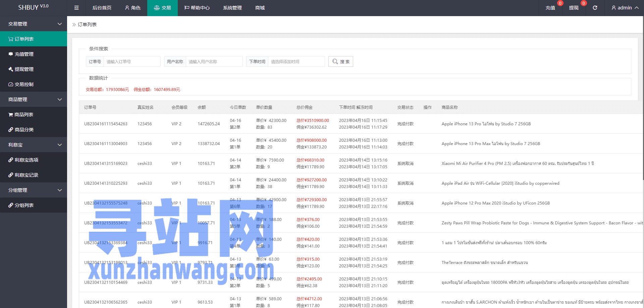Click the gavel icon beside 提现管理
Screen dimensions: 644x308
coord(11,69)
